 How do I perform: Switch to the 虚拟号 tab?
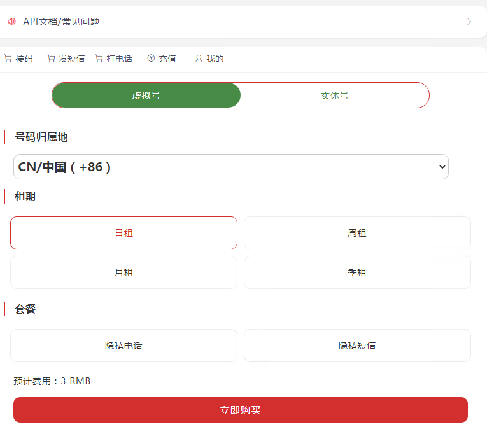click(146, 95)
